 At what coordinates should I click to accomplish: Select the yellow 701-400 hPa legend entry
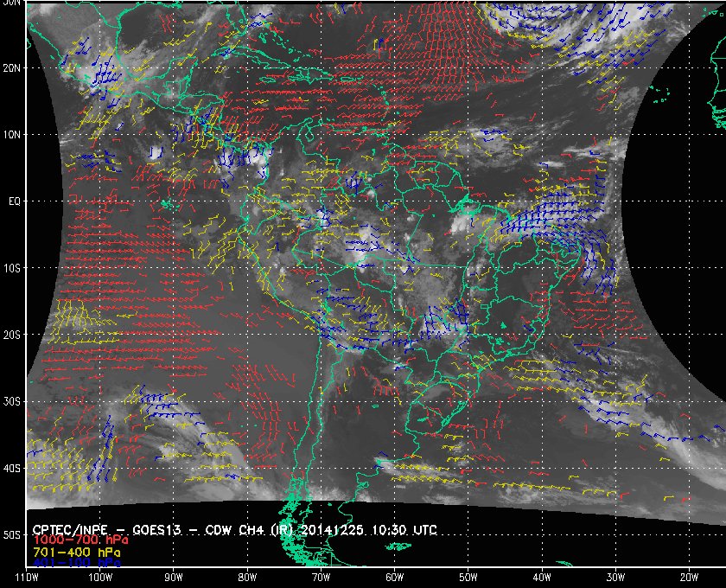(77, 553)
